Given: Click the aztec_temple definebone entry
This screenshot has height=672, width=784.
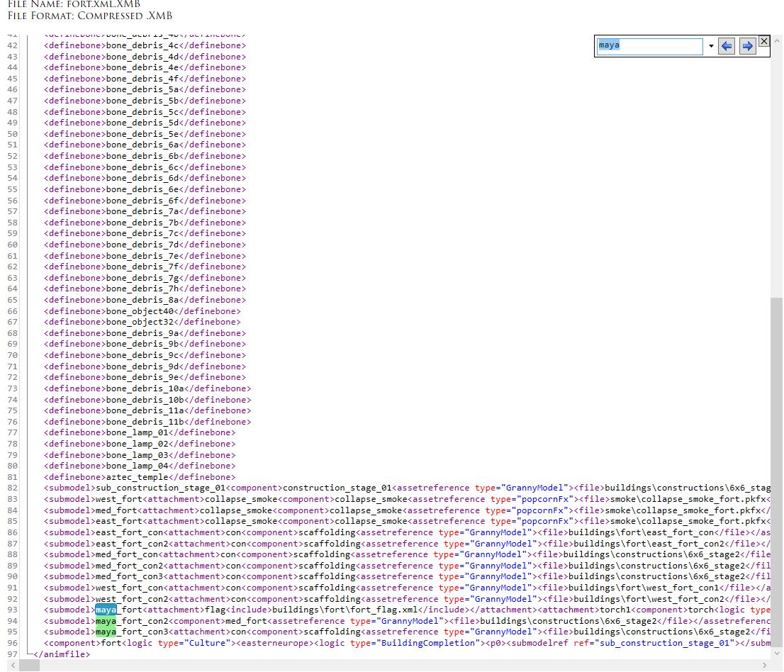Looking at the screenshot, I should (140, 477).
